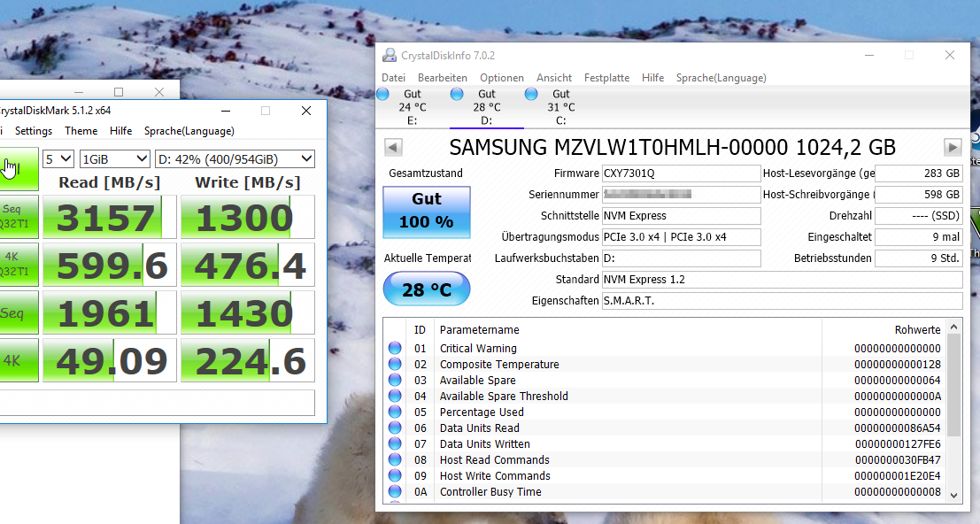Click the Laufwerksbuchstaben field D:
Viewport: 980px width, 524px height.
(682, 258)
